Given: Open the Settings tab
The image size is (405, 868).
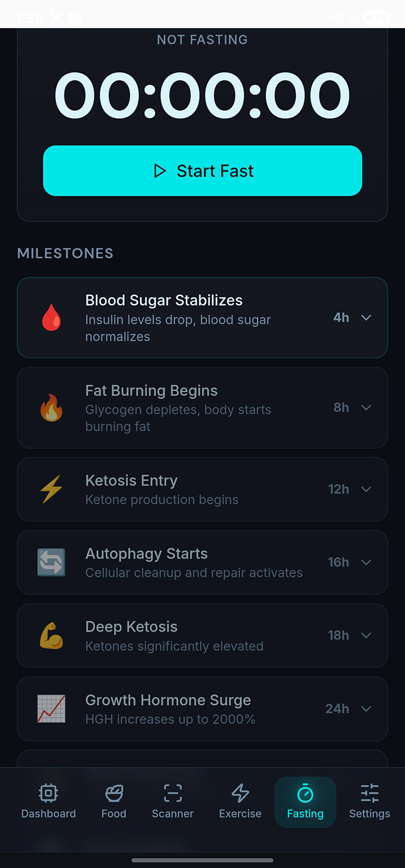Looking at the screenshot, I should click(370, 801).
